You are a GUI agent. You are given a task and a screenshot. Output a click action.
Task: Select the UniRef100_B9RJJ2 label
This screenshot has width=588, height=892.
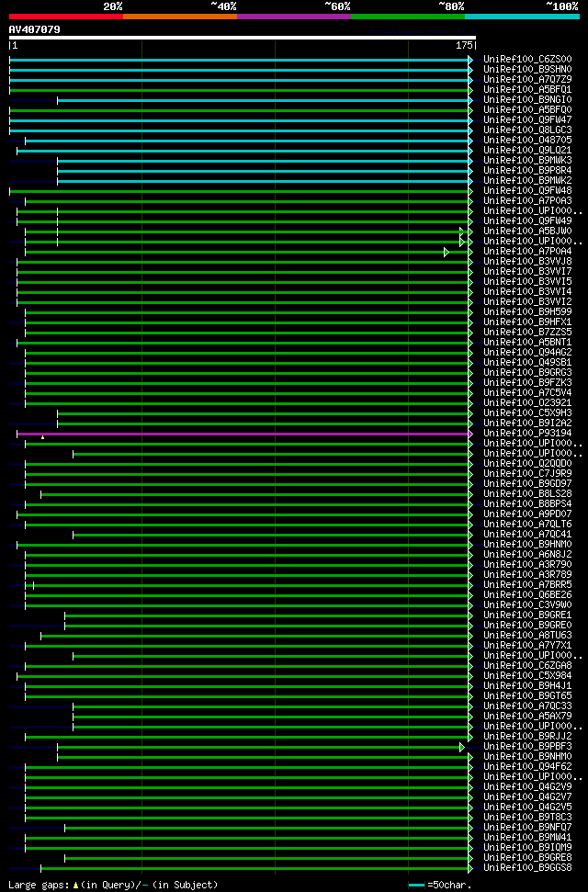click(x=527, y=736)
